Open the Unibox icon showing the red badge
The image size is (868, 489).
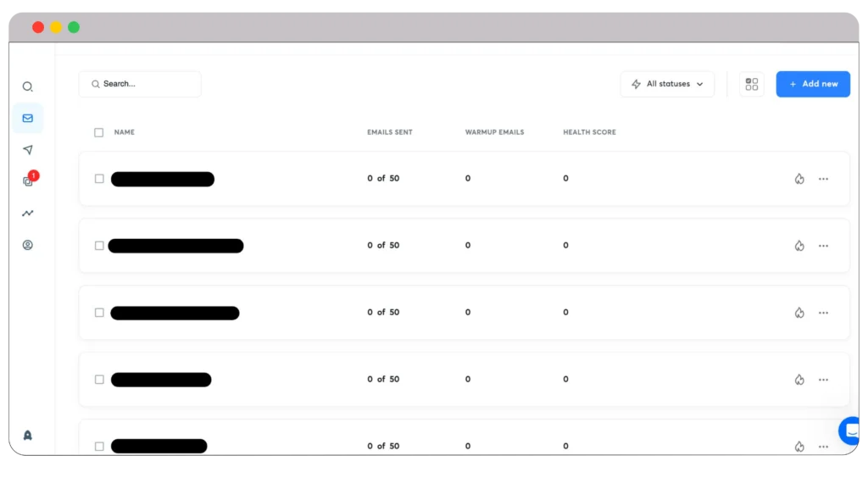pos(28,181)
